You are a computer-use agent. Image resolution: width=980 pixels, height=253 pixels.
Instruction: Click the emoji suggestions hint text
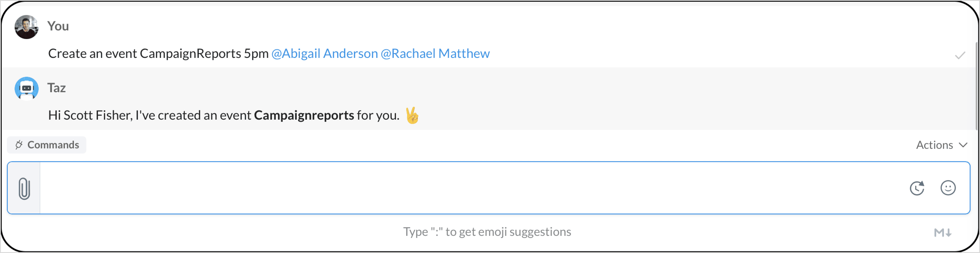[487, 232]
